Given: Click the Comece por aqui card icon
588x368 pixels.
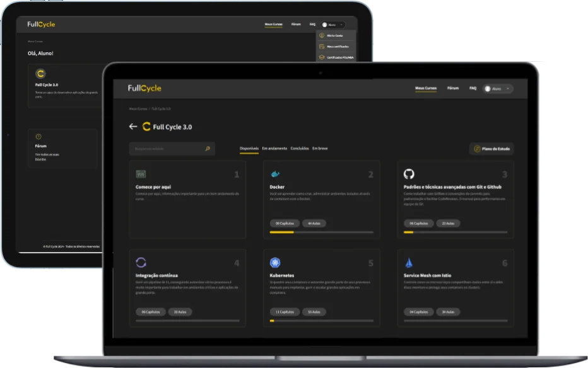Looking at the screenshot, I should point(141,174).
